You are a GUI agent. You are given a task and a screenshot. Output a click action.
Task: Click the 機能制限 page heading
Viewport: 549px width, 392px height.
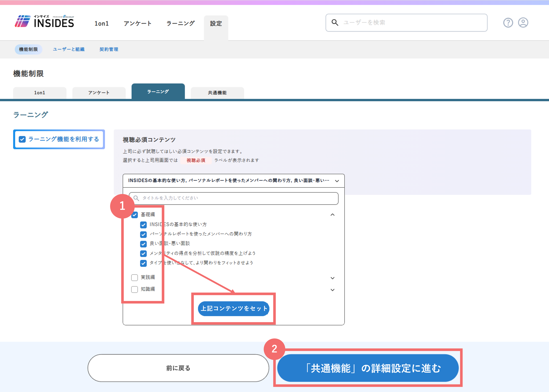point(28,74)
